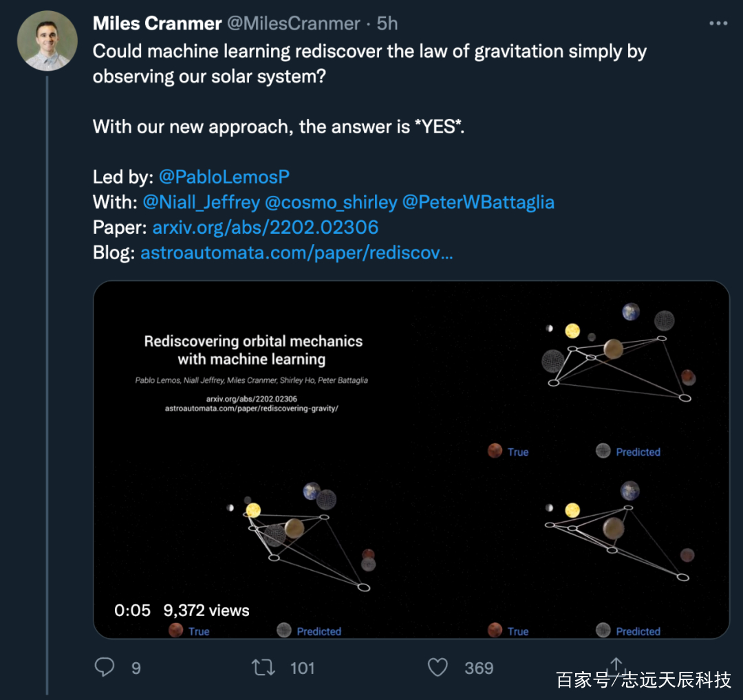Click the reply speech bubble icon
The height and width of the screenshot is (700, 743).
pos(105,667)
